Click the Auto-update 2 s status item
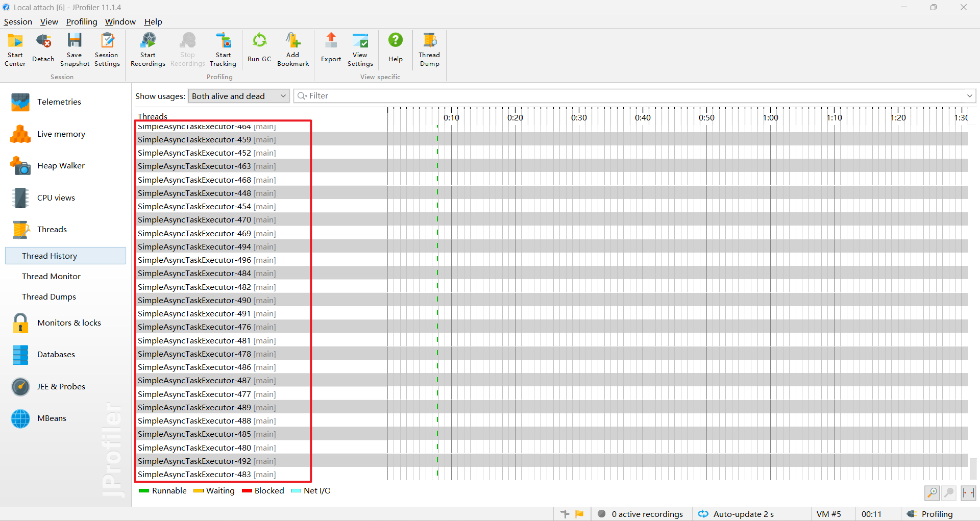Image resolution: width=980 pixels, height=521 pixels. pyautogui.click(x=736, y=514)
